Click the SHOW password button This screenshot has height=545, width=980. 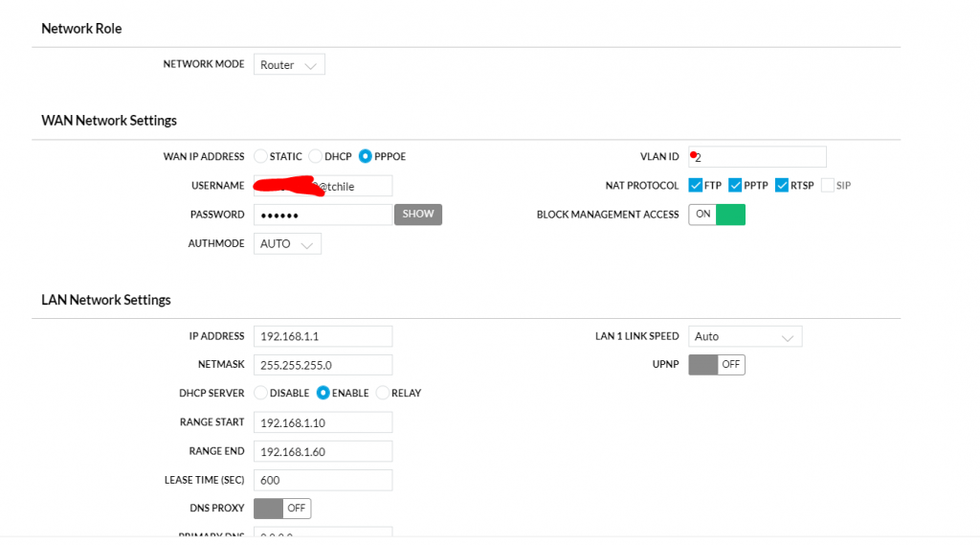tap(418, 215)
